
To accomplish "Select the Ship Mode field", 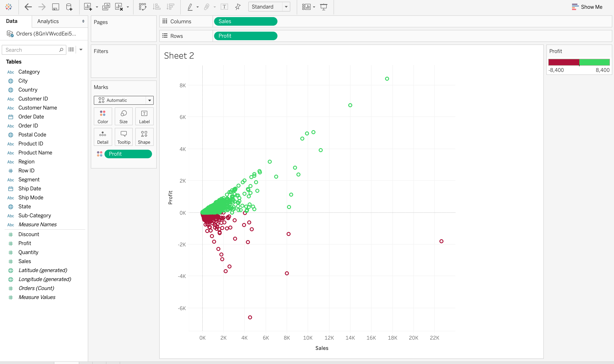I will click(31, 197).
